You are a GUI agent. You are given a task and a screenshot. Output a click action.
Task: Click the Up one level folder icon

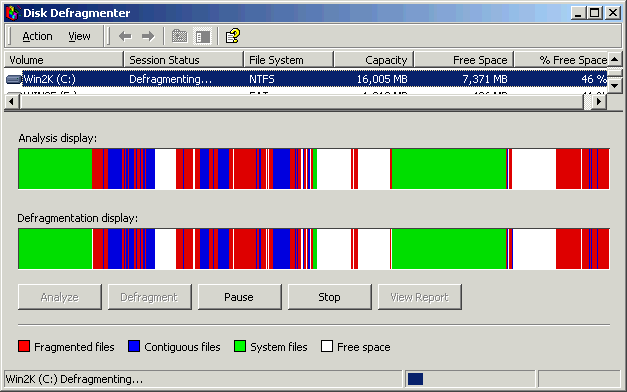[x=180, y=36]
